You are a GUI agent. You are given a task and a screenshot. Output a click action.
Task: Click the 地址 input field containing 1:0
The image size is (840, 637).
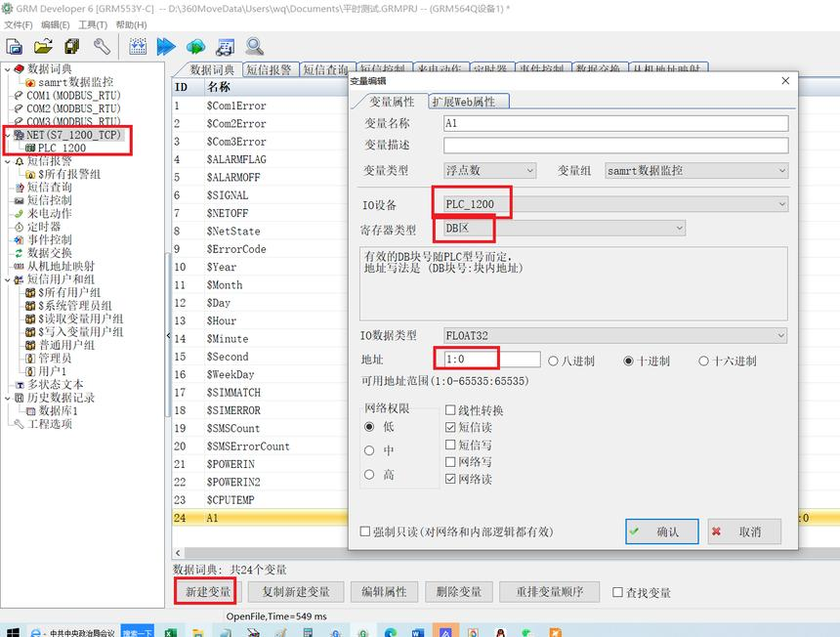tap(491, 359)
